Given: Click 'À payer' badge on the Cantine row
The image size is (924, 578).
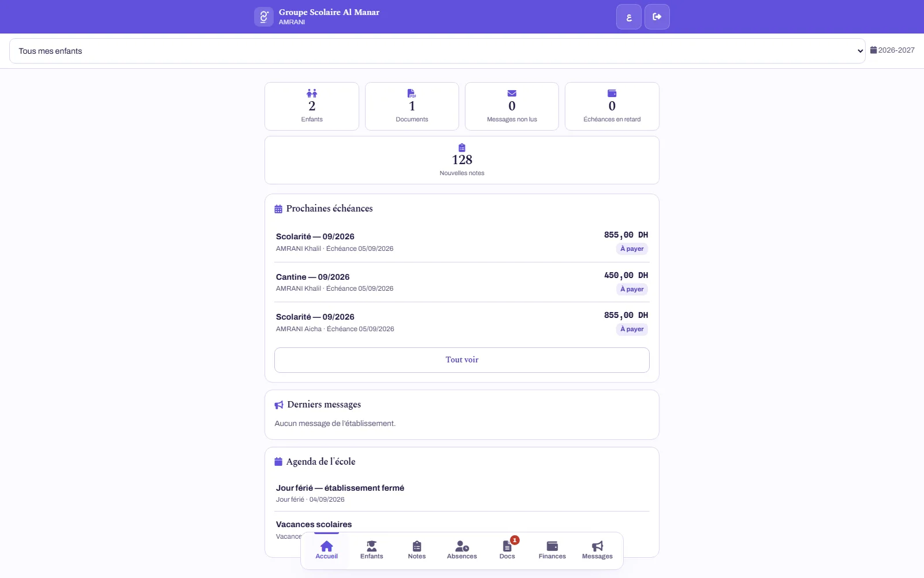Looking at the screenshot, I should pyautogui.click(x=632, y=289).
